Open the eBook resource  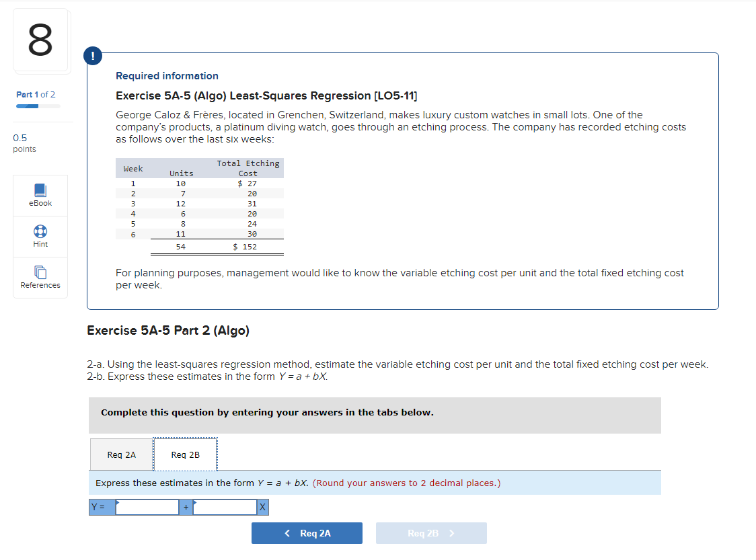click(40, 196)
